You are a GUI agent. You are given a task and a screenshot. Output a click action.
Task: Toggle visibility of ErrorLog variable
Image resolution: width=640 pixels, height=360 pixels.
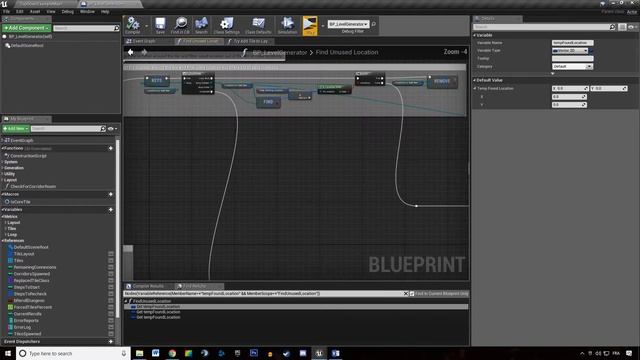point(111,327)
